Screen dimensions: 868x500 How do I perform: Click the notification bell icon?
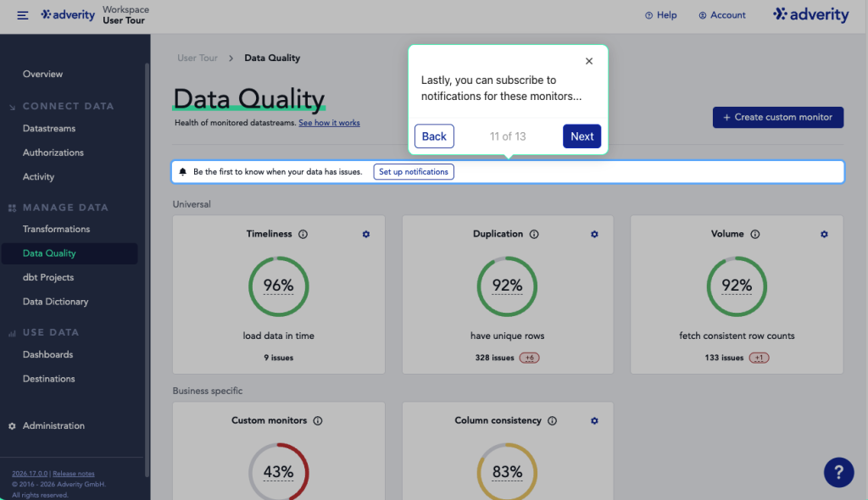pos(183,172)
